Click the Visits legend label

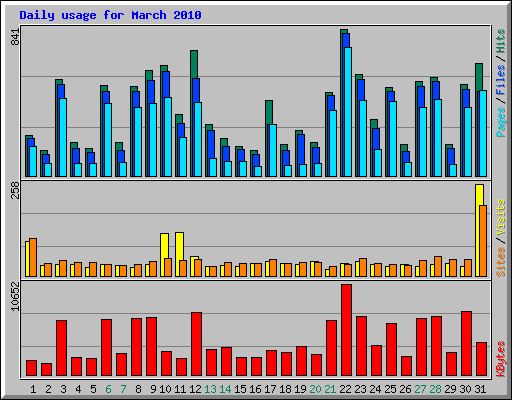coord(501,217)
